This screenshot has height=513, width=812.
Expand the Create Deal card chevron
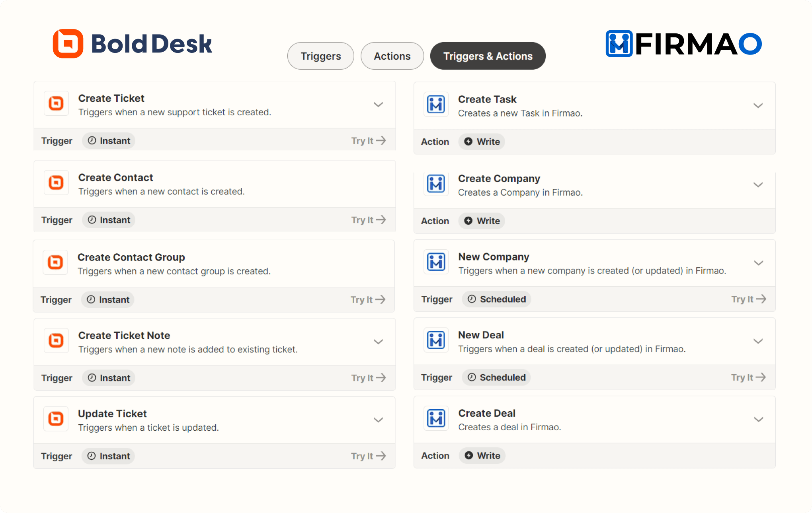point(759,420)
